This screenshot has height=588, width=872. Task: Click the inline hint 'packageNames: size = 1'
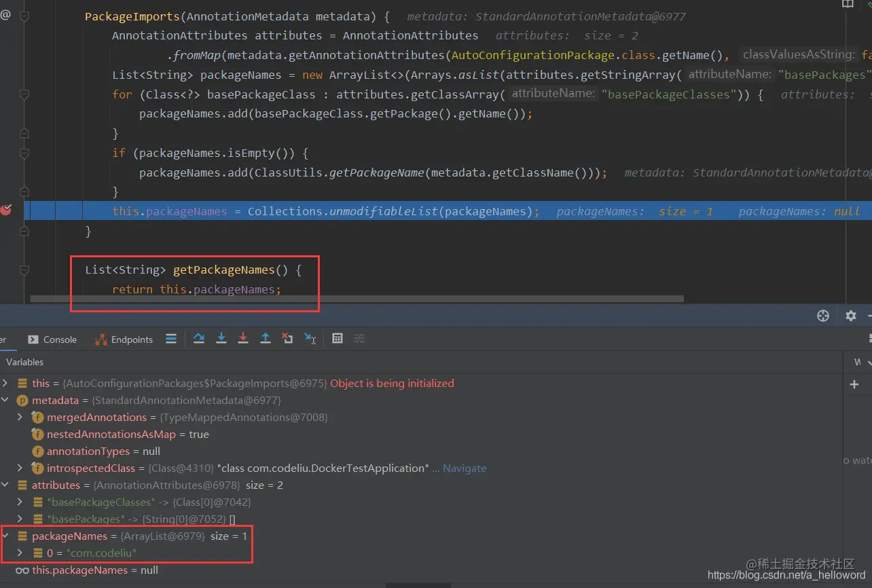[x=635, y=211]
